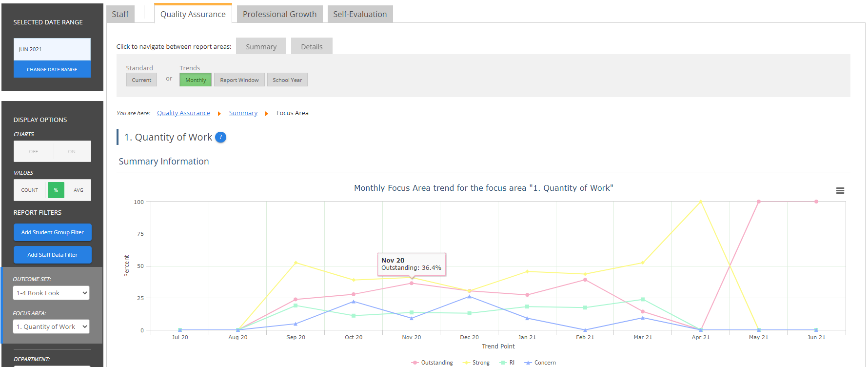Screen dimensions: 868x367
Task: Toggle Strong series in chart legend
Action: coord(476,363)
